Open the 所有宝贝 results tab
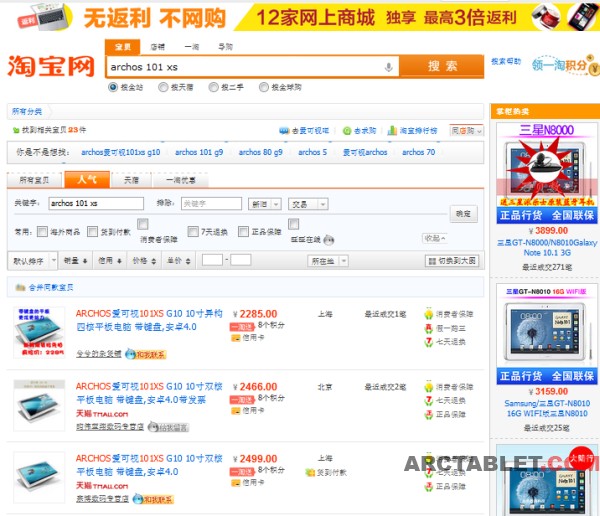This screenshot has height=516, width=600. pos(34,180)
